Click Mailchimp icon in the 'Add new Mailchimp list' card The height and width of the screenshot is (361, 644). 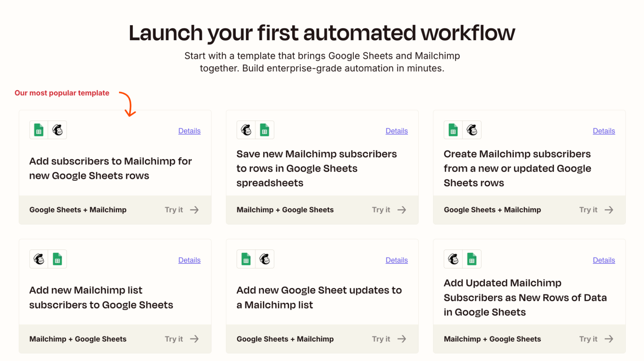[39, 259]
